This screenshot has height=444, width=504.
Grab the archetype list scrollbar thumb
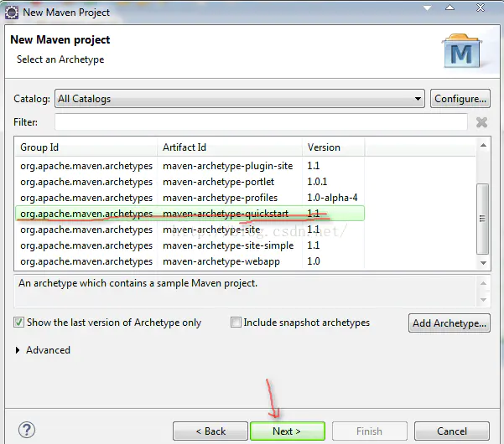coord(482,219)
